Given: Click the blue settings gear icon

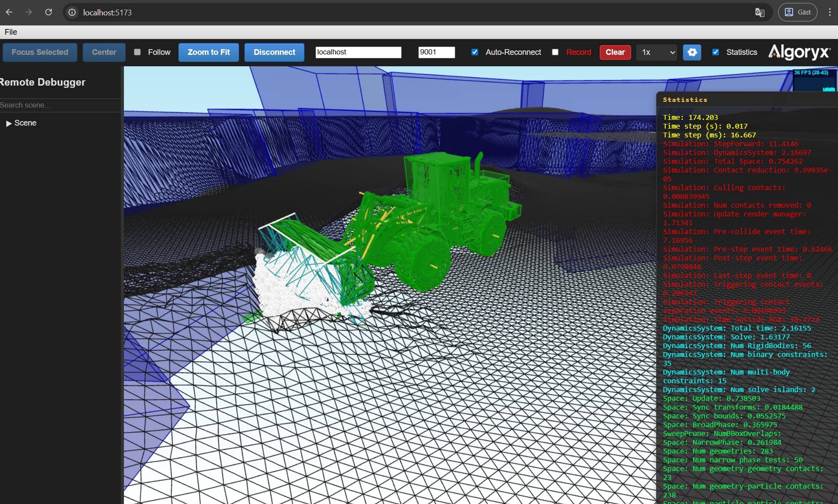Looking at the screenshot, I should click(692, 52).
